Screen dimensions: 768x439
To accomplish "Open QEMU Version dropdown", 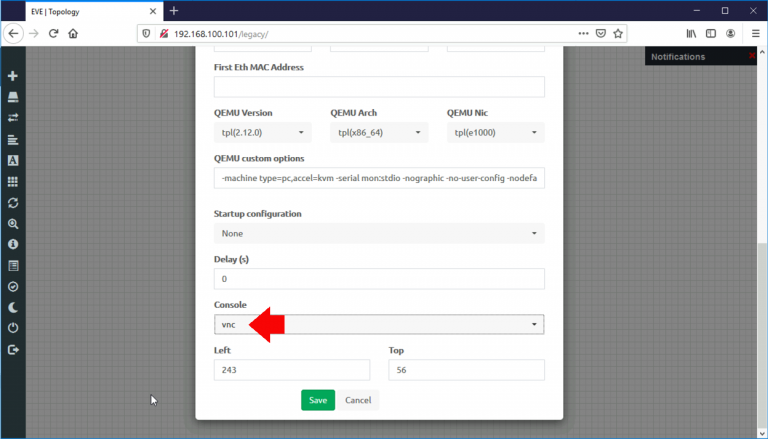I will pyautogui.click(x=263, y=132).
